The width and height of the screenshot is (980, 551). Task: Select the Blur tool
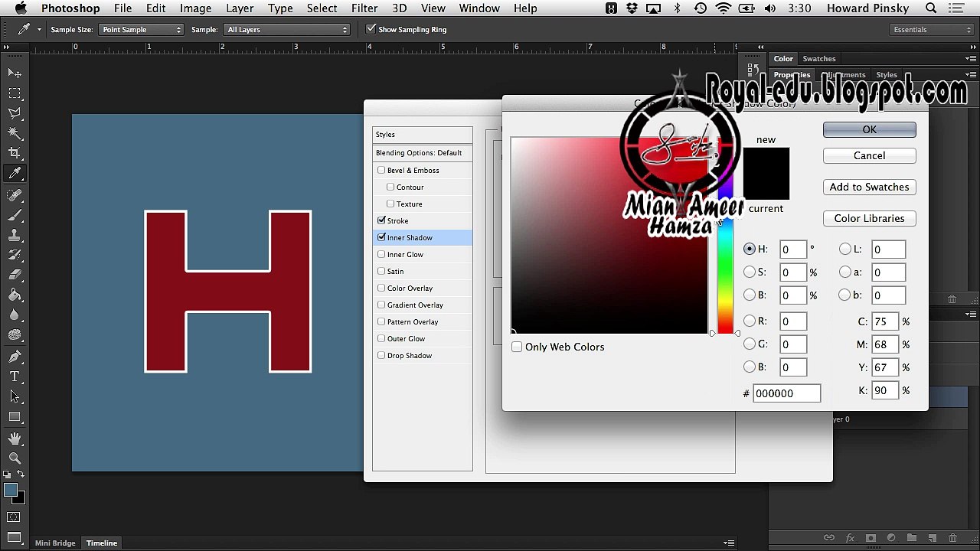(15, 315)
